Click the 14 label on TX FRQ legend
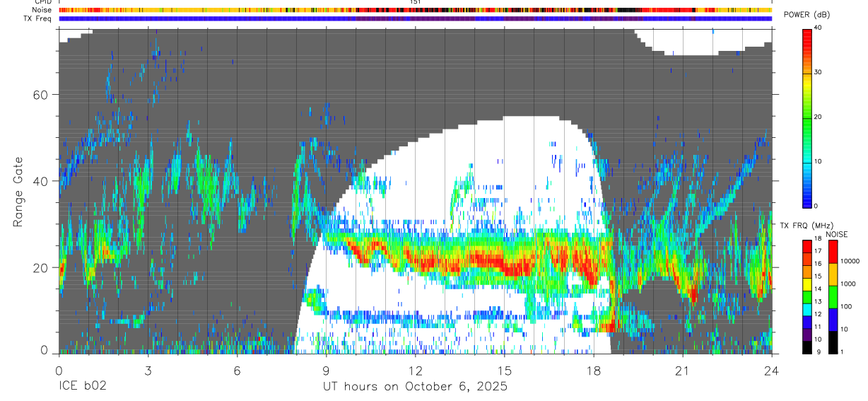Image resolution: width=868 pixels, height=401 pixels. (x=817, y=289)
